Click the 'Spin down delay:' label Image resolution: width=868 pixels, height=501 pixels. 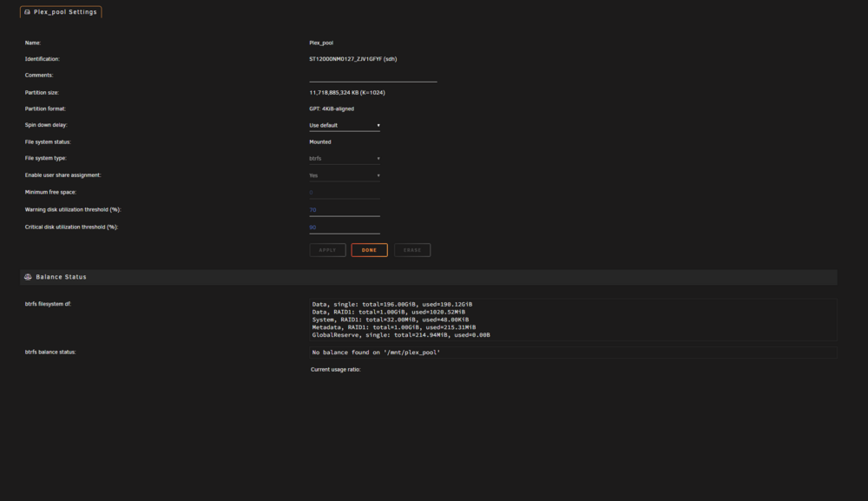46,125
